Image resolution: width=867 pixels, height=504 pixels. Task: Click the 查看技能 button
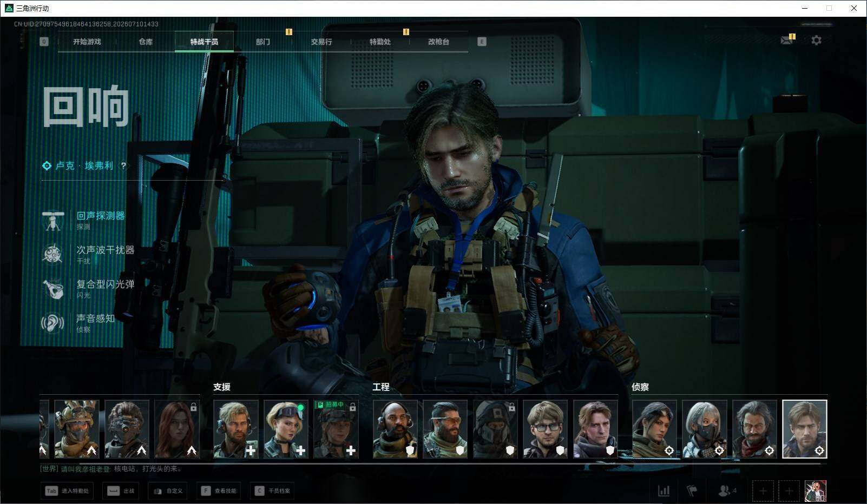219,491
